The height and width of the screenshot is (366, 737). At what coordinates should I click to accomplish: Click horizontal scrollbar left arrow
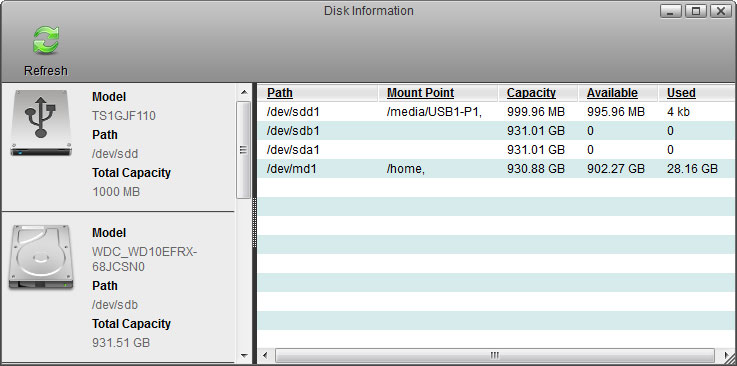265,355
